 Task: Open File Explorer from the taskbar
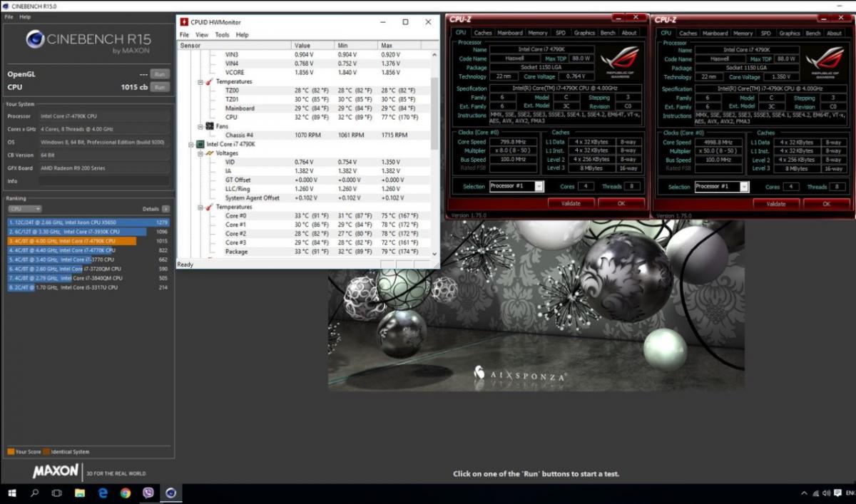click(x=80, y=493)
